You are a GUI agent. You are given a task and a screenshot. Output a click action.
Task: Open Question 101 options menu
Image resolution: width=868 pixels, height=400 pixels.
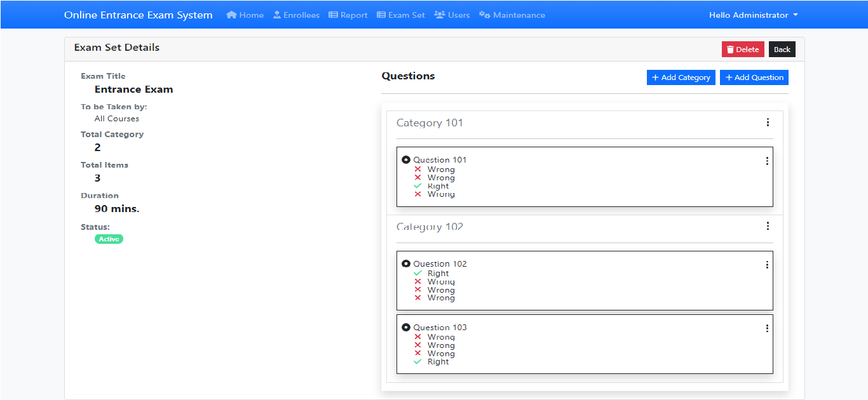(767, 161)
